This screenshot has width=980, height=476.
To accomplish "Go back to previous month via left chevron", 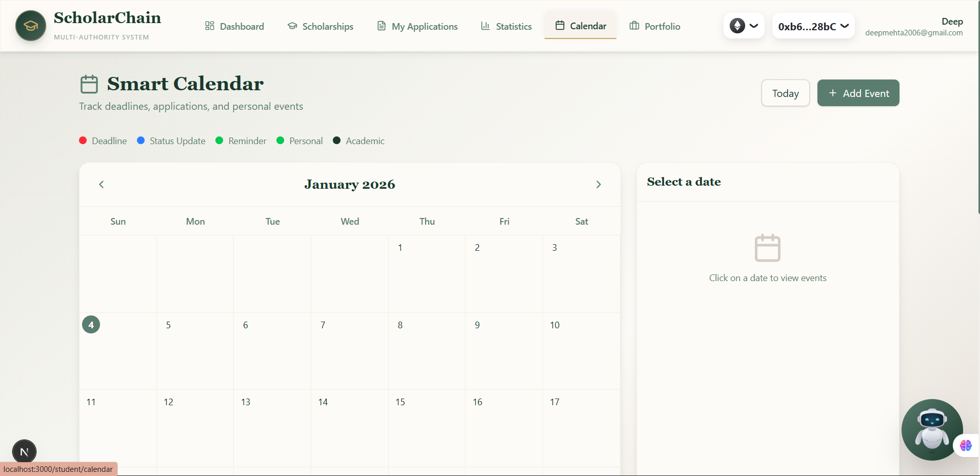I will click(101, 184).
